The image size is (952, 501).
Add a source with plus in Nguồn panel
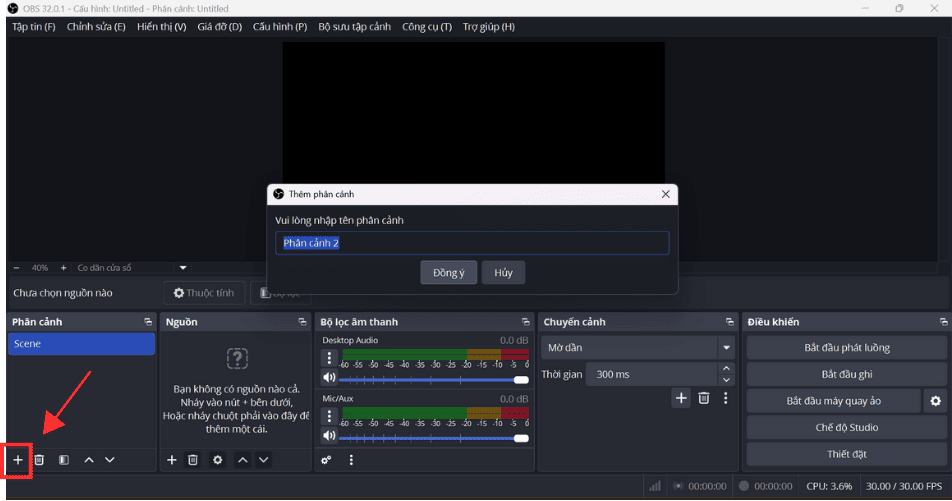coord(172,460)
